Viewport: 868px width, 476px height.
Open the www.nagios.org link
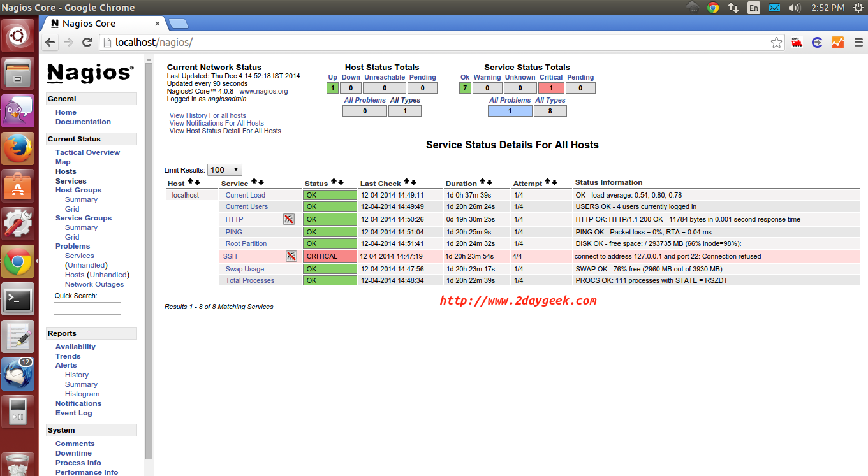[x=263, y=91]
